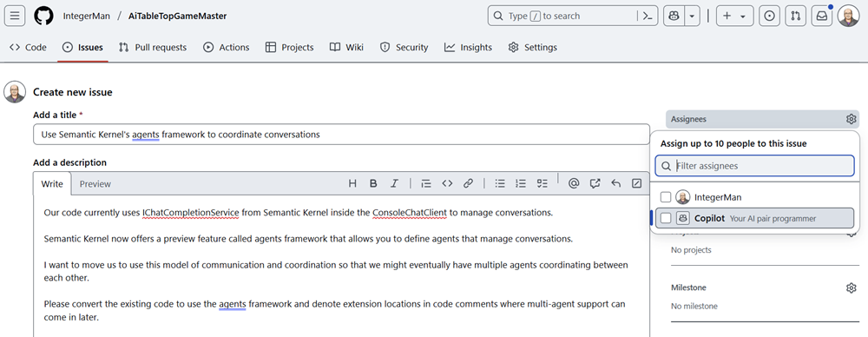Click the 'ConsoleChatClient' word in the description
The image size is (868, 337).
(410, 212)
